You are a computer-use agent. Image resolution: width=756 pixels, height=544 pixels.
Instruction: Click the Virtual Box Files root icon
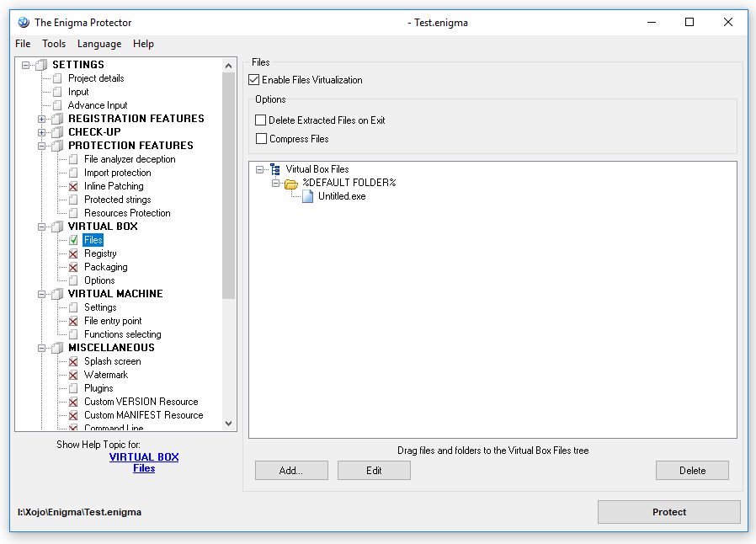click(x=275, y=169)
